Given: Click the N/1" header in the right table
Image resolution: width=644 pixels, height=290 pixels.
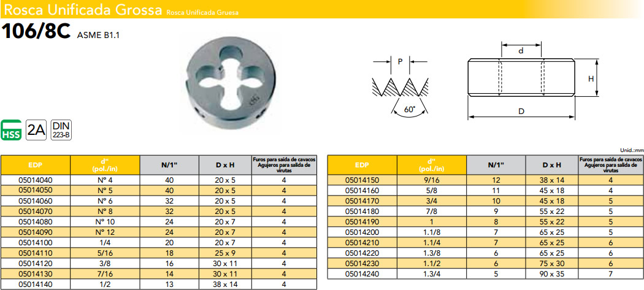Looking at the screenshot, I should click(x=495, y=166).
